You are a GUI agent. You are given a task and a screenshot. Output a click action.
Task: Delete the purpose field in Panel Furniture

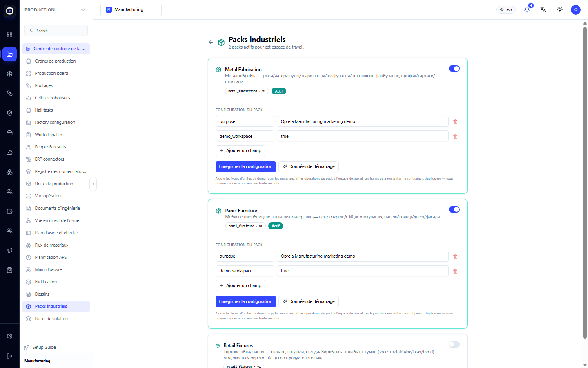click(455, 257)
